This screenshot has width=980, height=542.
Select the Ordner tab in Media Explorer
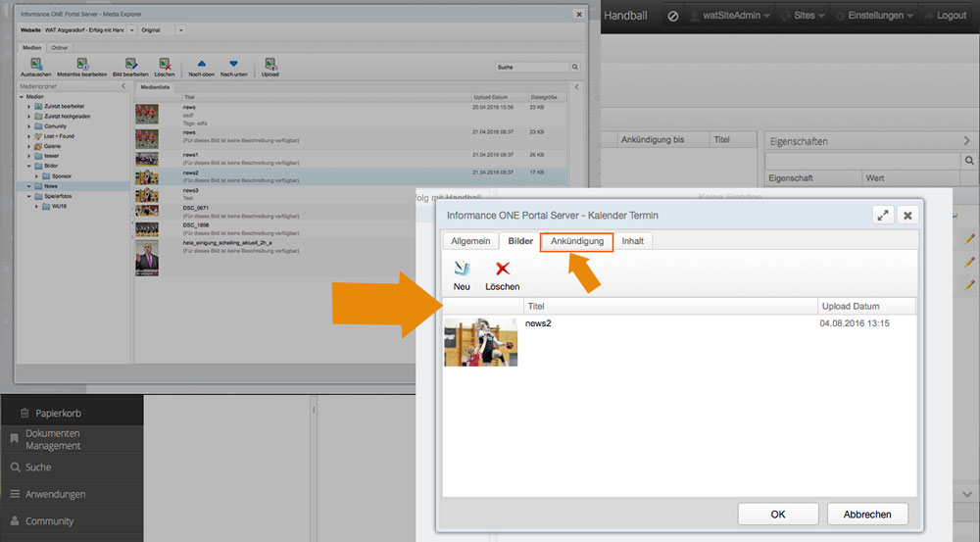[x=60, y=47]
